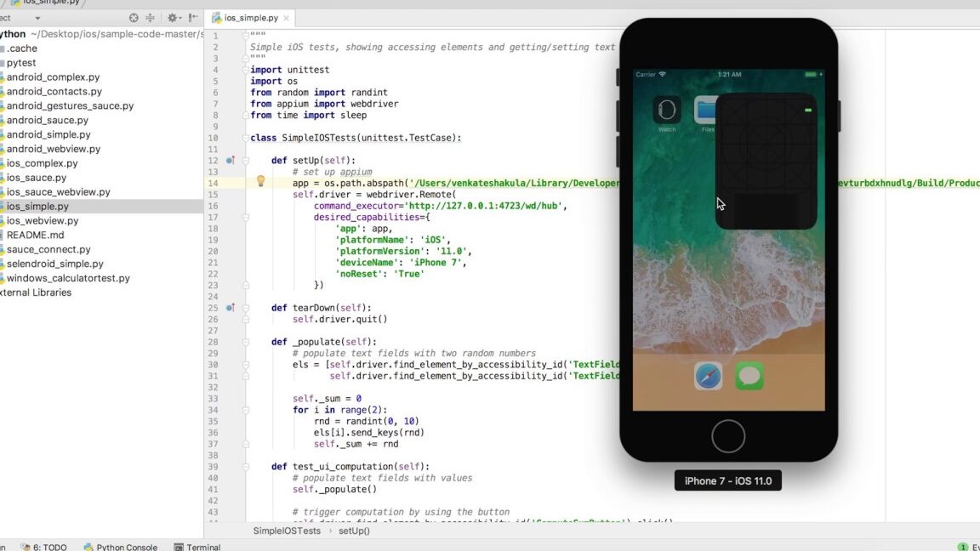Screen dimensions: 980x551
Task: Switch to the ios_simple.py editor tab
Action: click(x=250, y=18)
